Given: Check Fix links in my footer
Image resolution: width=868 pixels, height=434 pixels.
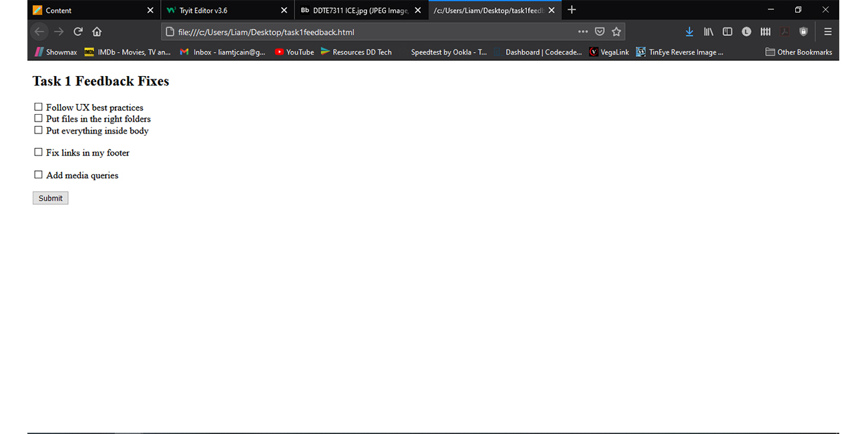Looking at the screenshot, I should (38, 152).
